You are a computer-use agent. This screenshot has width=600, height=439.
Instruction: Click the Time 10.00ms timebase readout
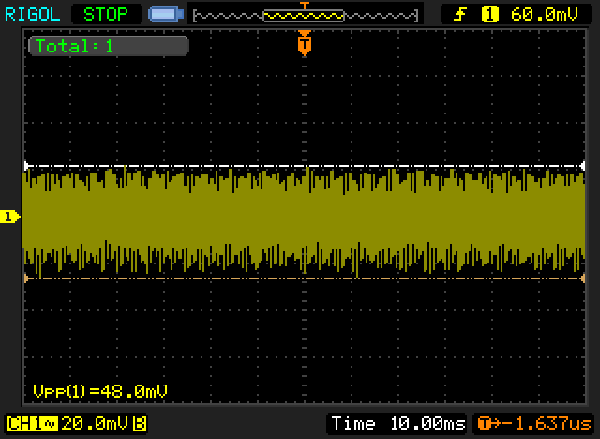point(398,424)
